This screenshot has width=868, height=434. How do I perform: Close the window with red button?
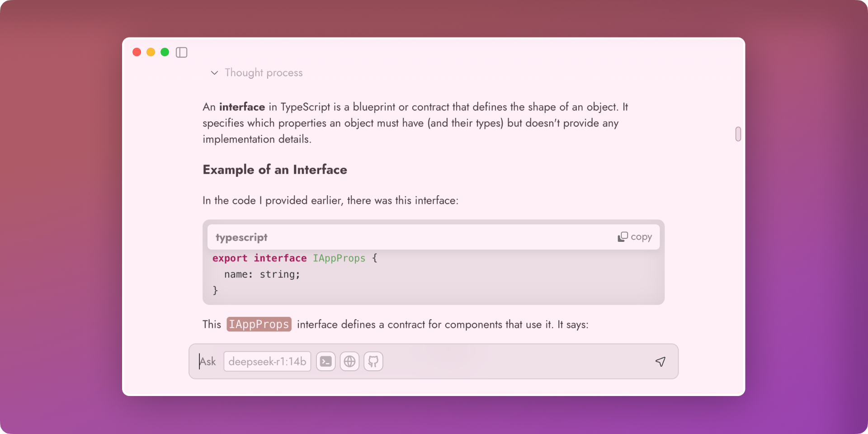[x=137, y=52]
